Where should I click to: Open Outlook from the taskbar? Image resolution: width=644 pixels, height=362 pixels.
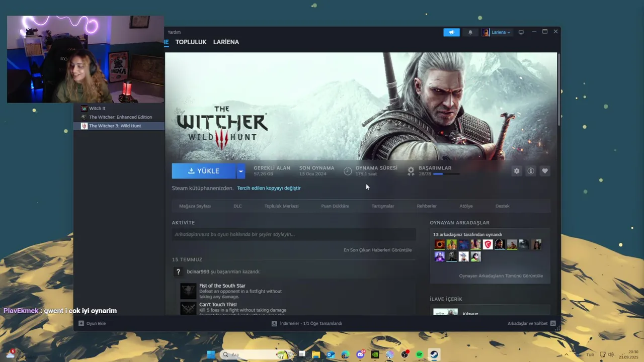(x=331, y=354)
